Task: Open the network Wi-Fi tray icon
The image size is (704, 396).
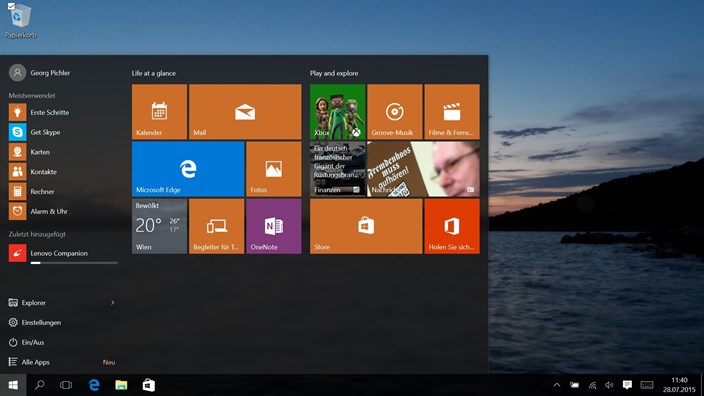Action: (x=592, y=385)
